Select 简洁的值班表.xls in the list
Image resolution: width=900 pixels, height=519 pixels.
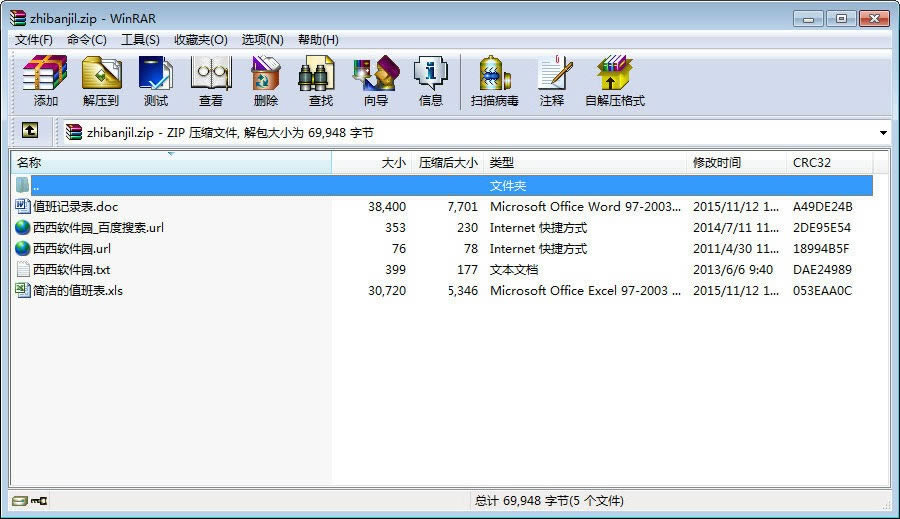pos(78,291)
